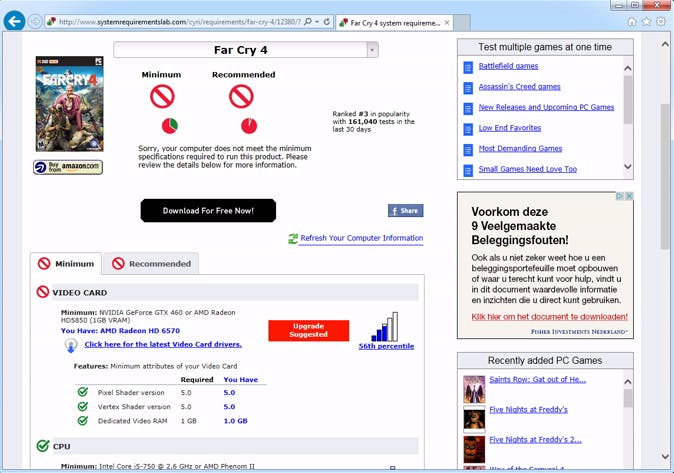Click the refresh icon in address bar
This screenshot has height=473, width=674.
[327, 22]
